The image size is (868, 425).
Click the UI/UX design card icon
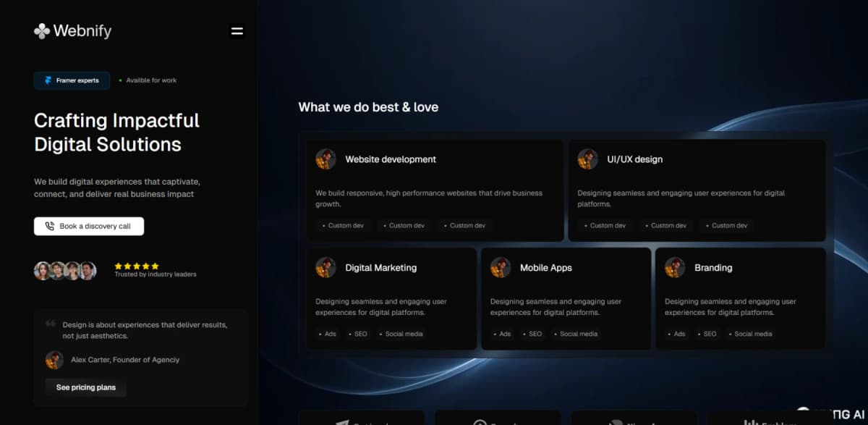587,159
